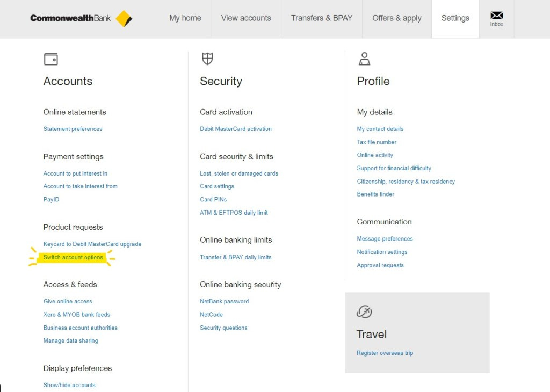
Task: Click the Product requests subheading
Action: (x=73, y=227)
